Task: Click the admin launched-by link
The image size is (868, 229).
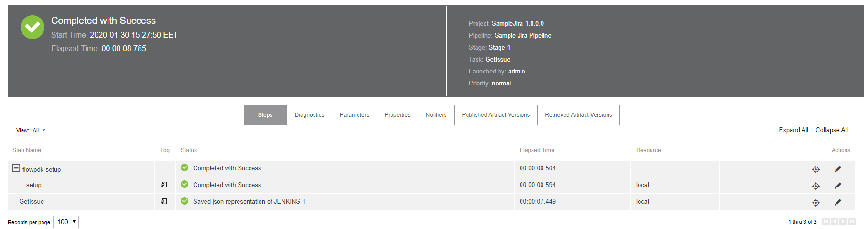Action: [516, 71]
